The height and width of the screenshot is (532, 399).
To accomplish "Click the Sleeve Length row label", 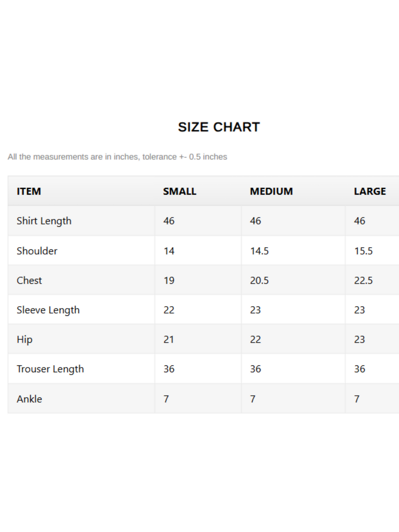I will (x=48, y=310).
